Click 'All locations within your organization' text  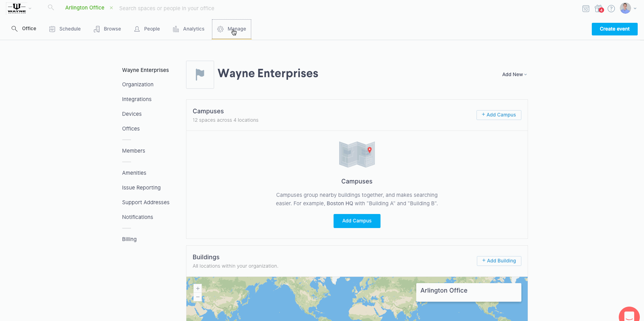tap(235, 266)
